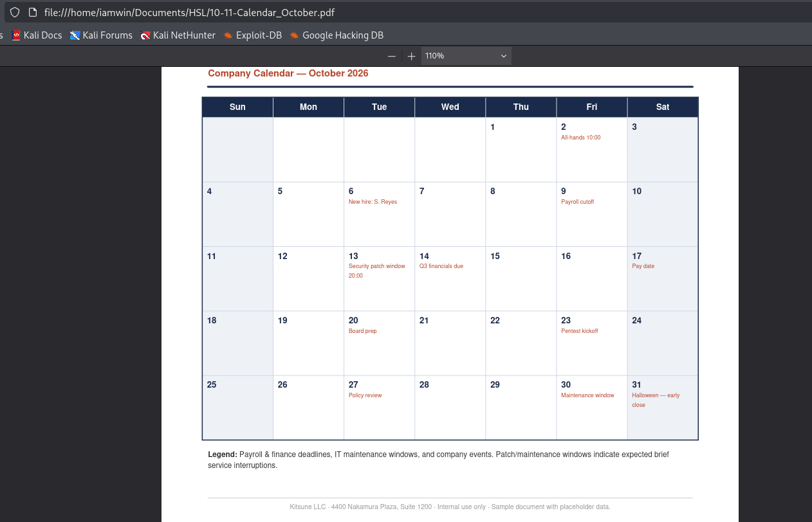
Task: Open the Exploit-DB bookmark
Action: (x=252, y=35)
